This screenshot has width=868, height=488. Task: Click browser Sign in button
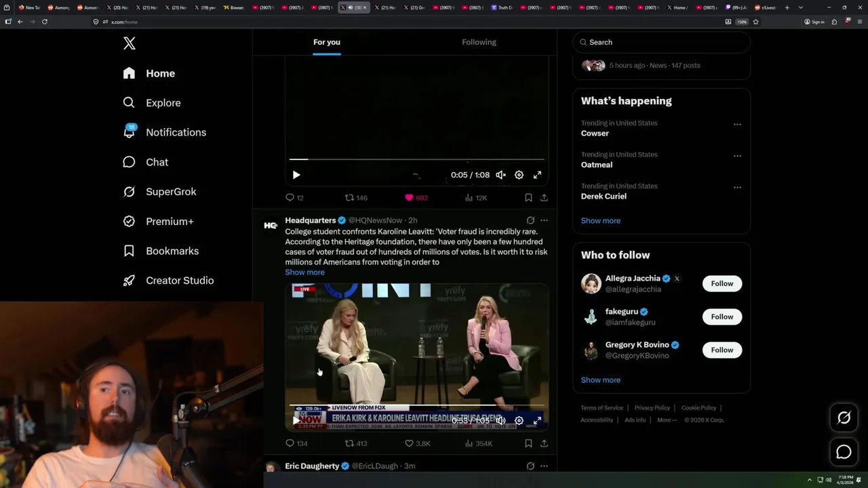pyautogui.click(x=814, y=22)
